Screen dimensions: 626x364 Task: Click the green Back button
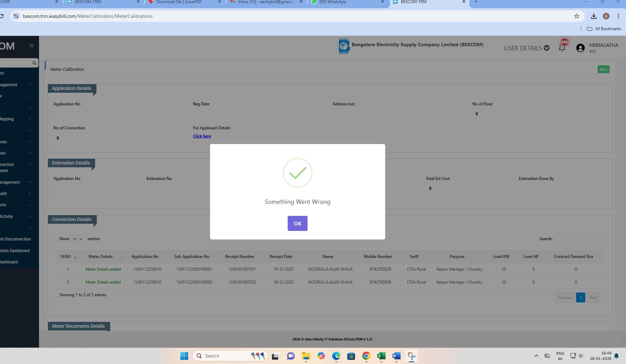coord(603,69)
